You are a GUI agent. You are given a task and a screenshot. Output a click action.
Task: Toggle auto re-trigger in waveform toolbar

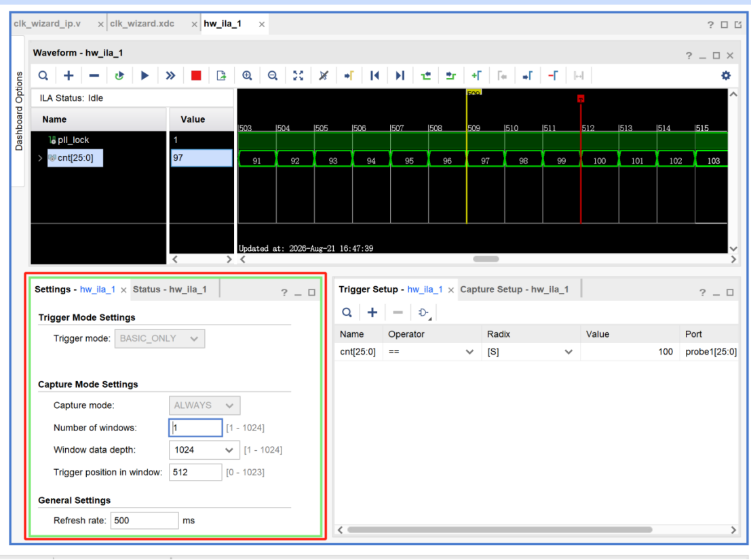click(119, 76)
